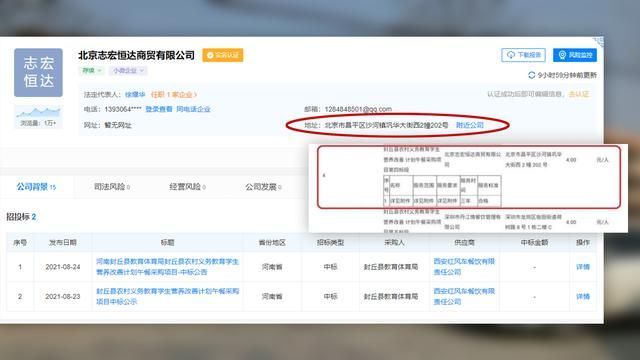
Task: Expand the 小微企业 tag dropdown
Action: pos(128,71)
